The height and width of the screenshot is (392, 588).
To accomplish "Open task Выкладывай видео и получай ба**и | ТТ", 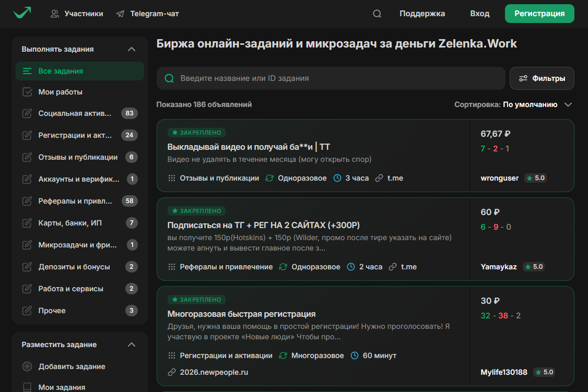I will click(249, 147).
